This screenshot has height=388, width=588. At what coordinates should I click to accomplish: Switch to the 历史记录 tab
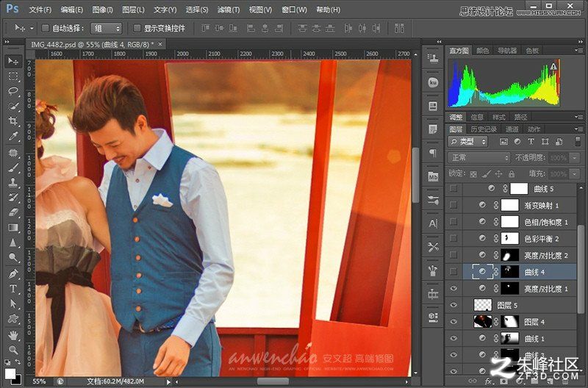click(484, 129)
